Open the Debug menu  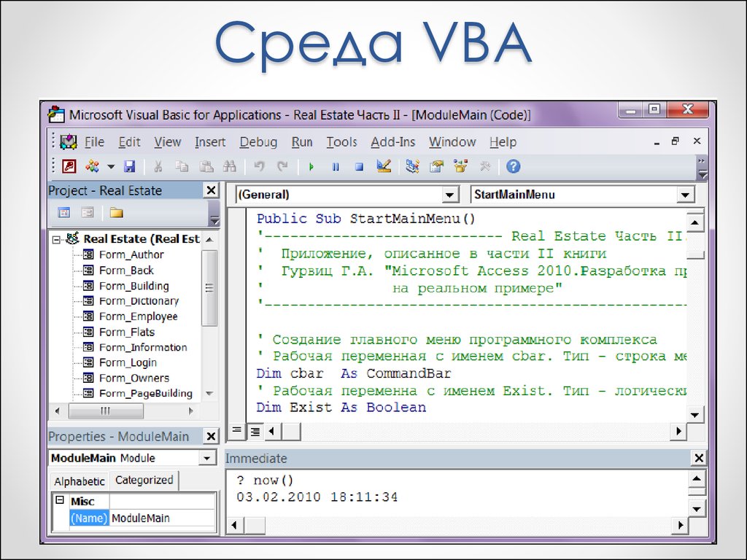click(258, 142)
